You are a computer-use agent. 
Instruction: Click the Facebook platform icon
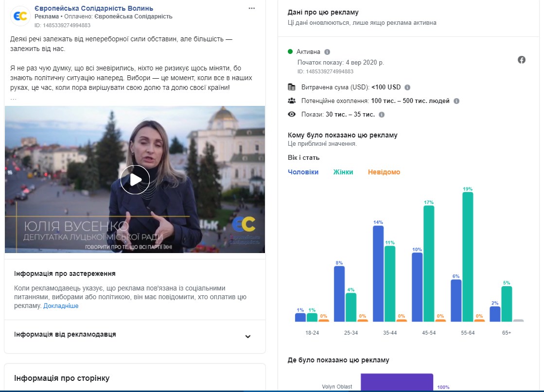coord(522,60)
